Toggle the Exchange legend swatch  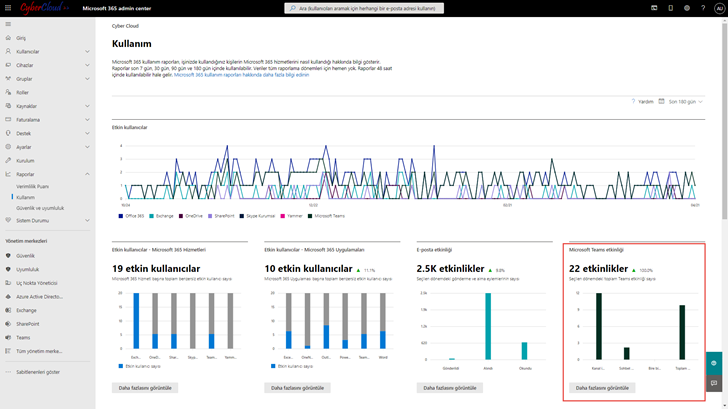click(x=151, y=216)
